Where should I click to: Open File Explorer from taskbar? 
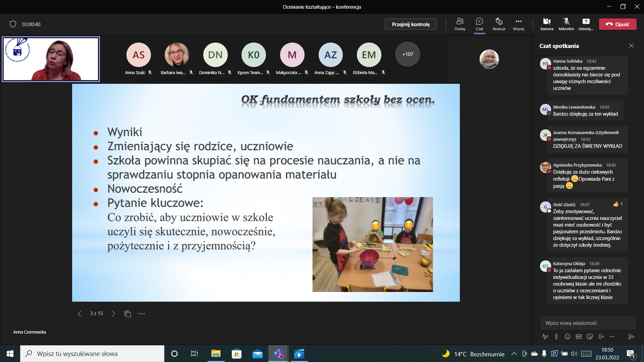coord(216,354)
